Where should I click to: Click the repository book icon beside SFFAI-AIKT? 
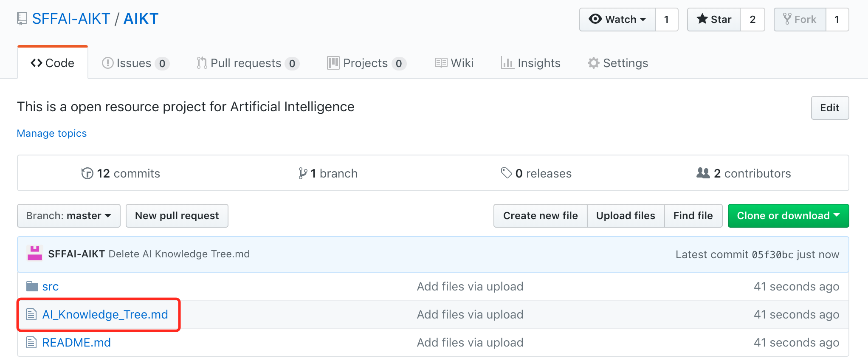(22, 19)
